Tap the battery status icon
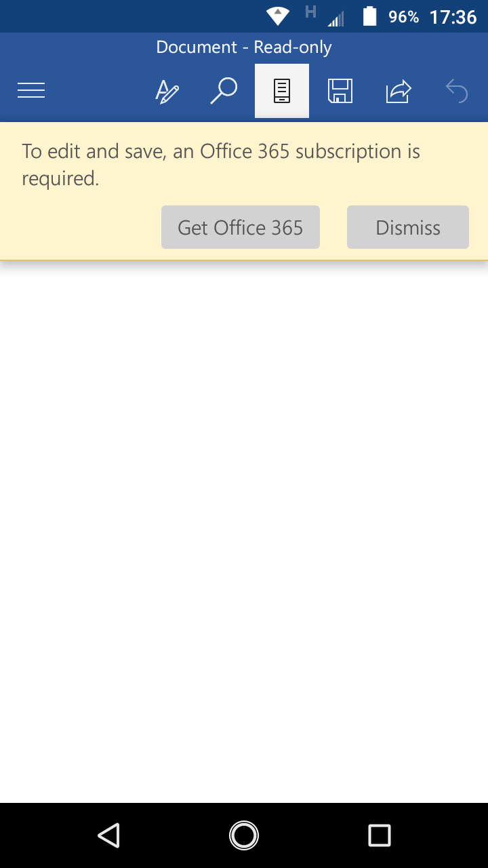 pyautogui.click(x=369, y=16)
